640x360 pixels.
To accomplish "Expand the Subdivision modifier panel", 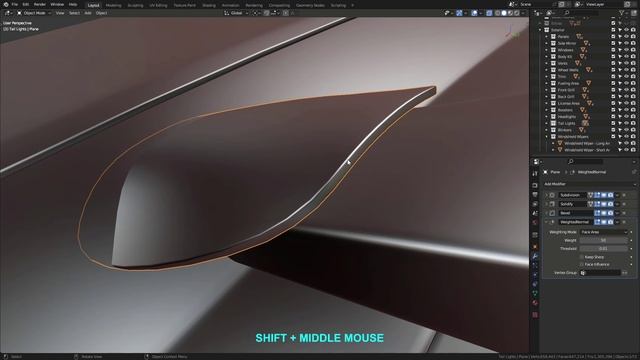I will 546,195.
